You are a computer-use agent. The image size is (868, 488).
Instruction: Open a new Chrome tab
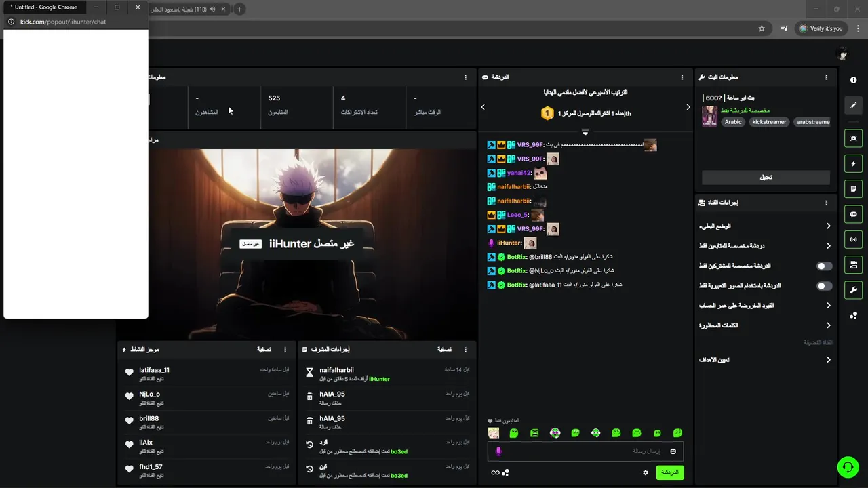pos(239,9)
